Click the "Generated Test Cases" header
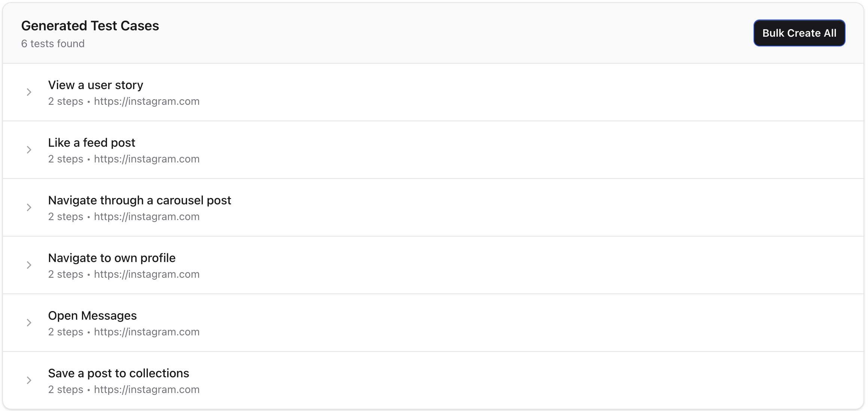This screenshot has width=868, height=411. [90, 25]
